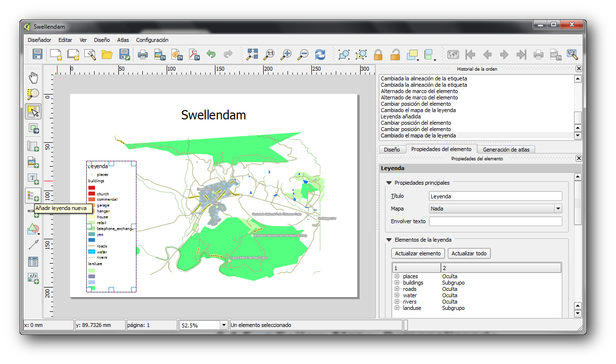
Task: Add a new map to the composition
Action: click(x=33, y=146)
